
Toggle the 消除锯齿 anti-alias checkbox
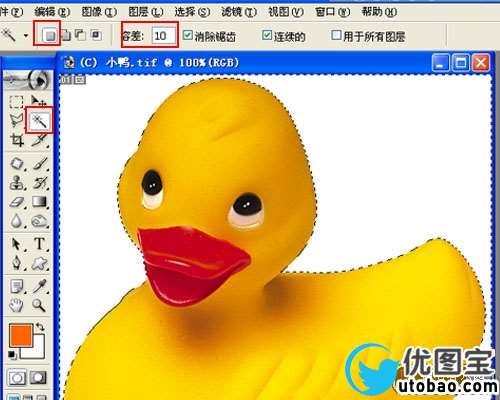(188, 35)
